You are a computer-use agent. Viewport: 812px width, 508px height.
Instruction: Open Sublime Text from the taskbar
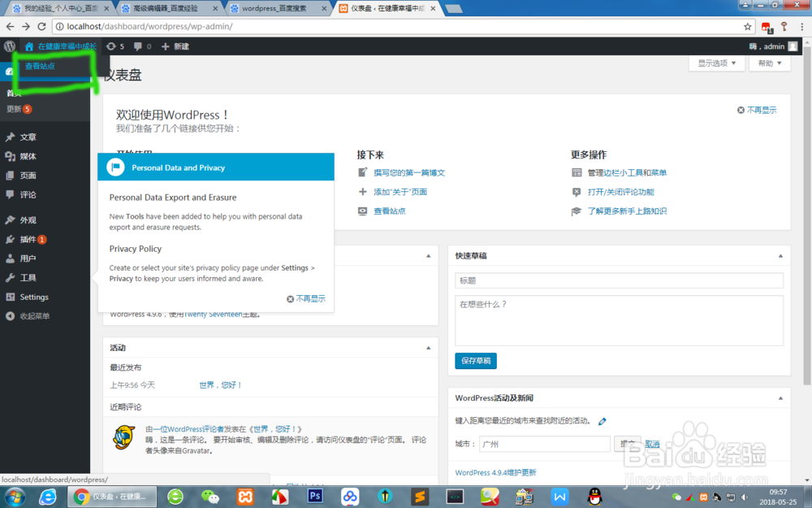(x=420, y=497)
